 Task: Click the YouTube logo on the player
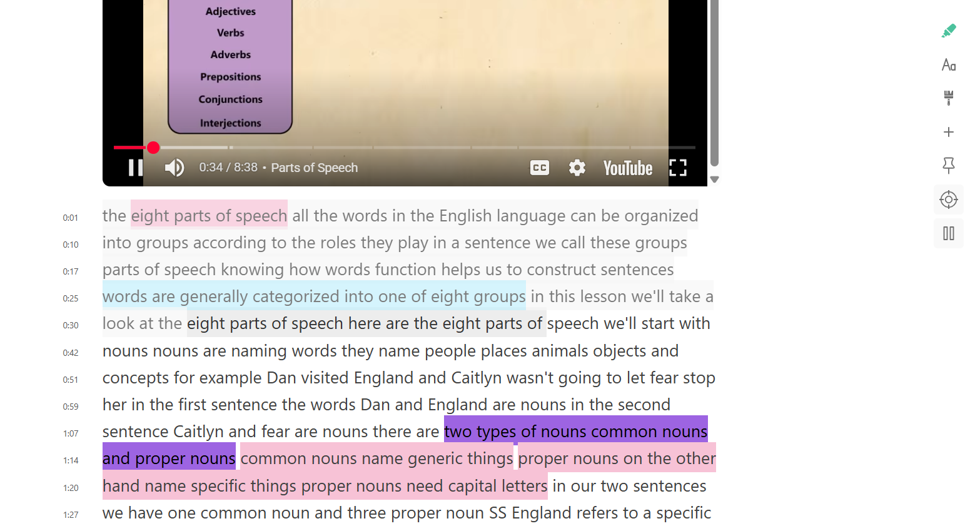click(x=627, y=168)
